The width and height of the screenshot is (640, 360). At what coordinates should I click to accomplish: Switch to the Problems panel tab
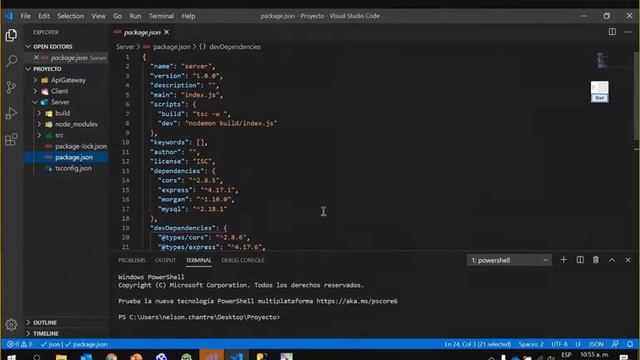[x=131, y=260]
